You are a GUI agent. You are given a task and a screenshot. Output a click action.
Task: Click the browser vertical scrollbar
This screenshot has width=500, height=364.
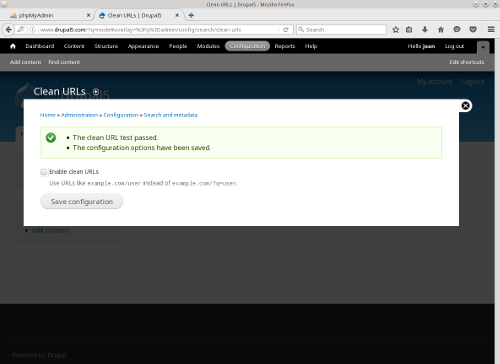pos(497,201)
